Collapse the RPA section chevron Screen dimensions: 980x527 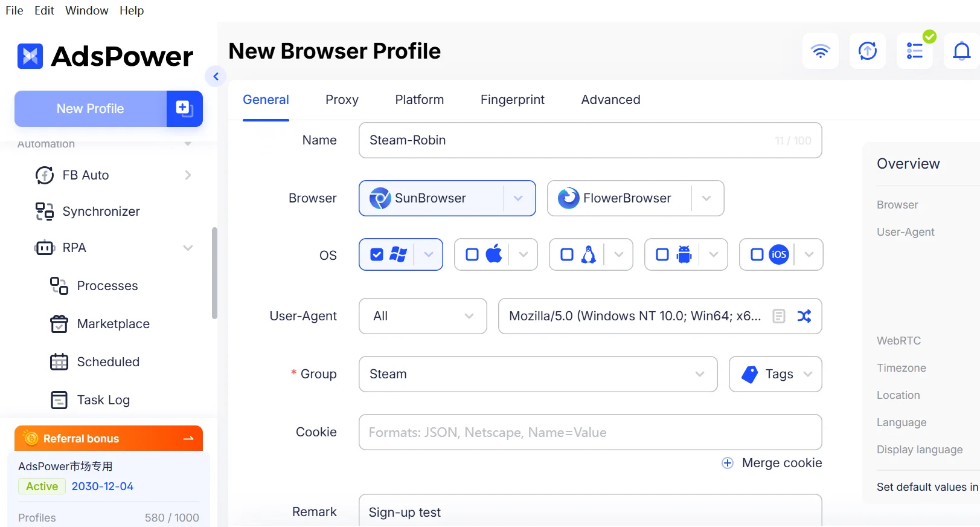[x=188, y=248]
